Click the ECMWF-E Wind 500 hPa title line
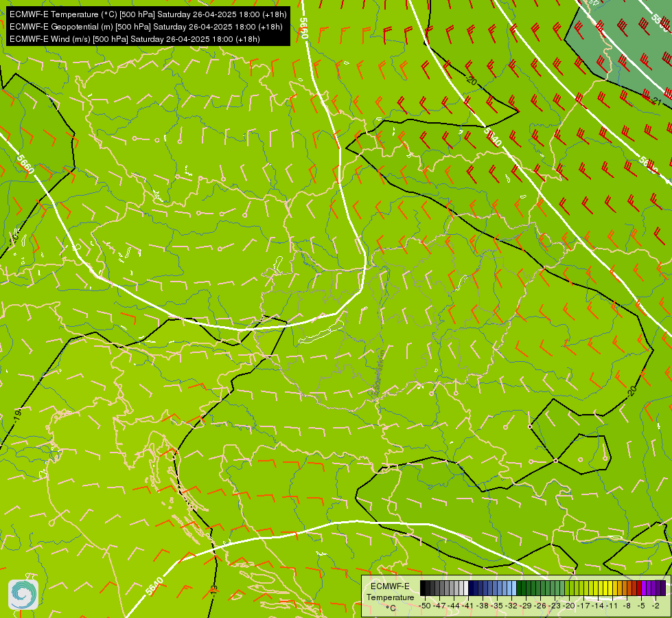 (135, 39)
